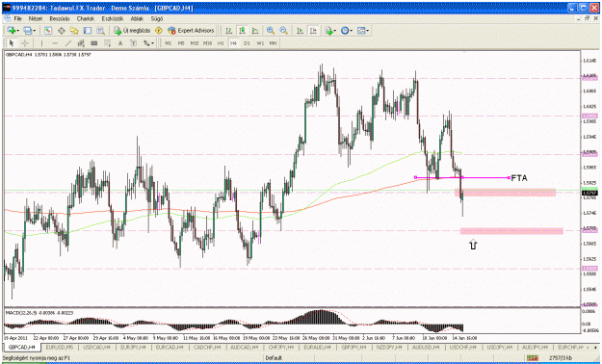
Task: Switch to the GBPJPY,H4 chart tab
Action: [x=354, y=347]
